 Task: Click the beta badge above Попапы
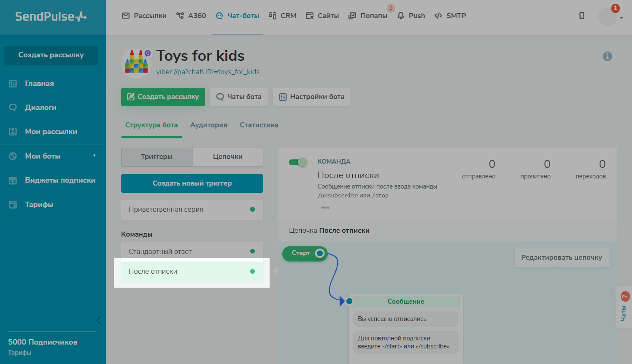[391, 8]
